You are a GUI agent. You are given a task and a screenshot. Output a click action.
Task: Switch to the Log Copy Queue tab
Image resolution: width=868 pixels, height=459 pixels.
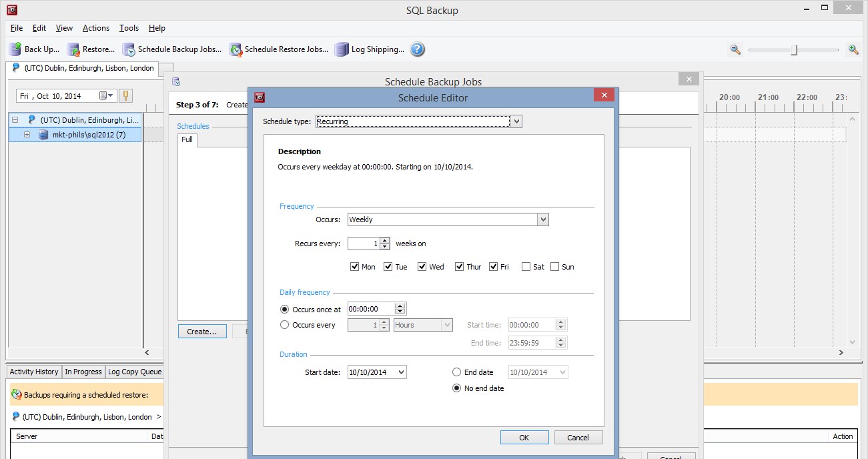coord(135,372)
